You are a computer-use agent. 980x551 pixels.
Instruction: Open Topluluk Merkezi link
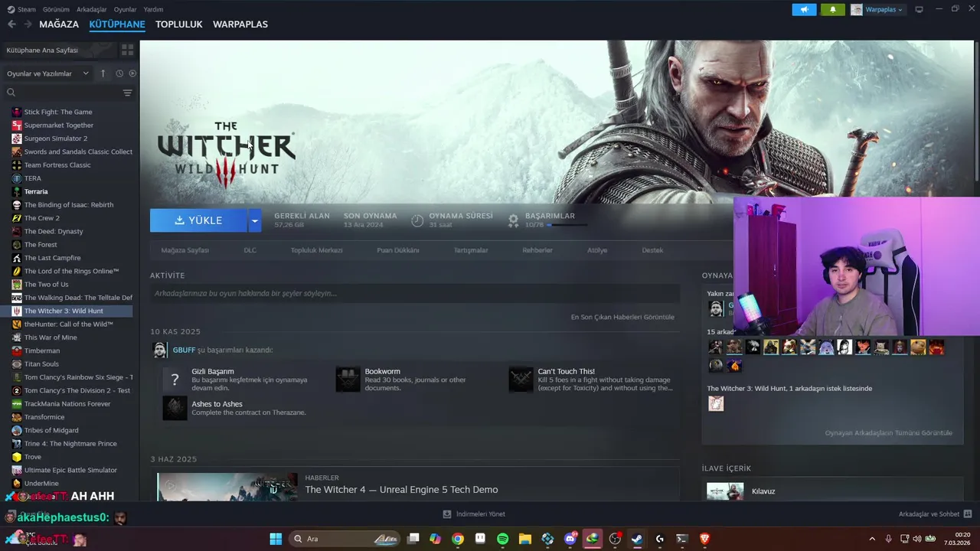(316, 250)
